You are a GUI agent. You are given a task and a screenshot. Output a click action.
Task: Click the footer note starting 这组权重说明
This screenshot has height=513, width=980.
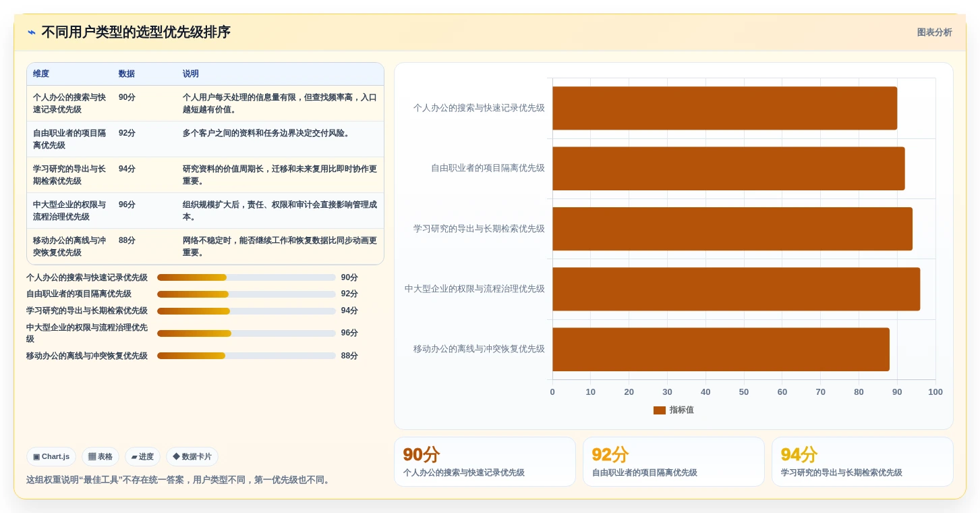[x=179, y=480]
